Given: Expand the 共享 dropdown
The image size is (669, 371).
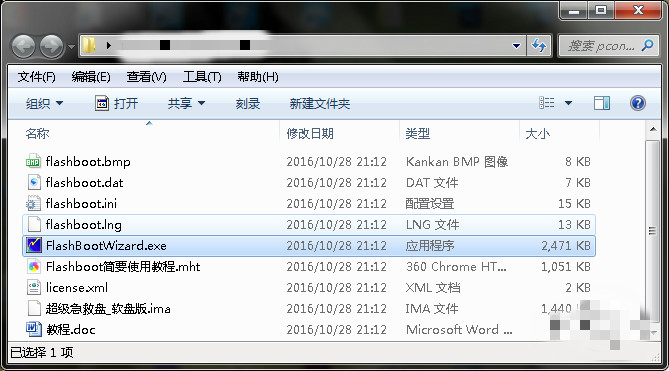Looking at the screenshot, I should [186, 104].
